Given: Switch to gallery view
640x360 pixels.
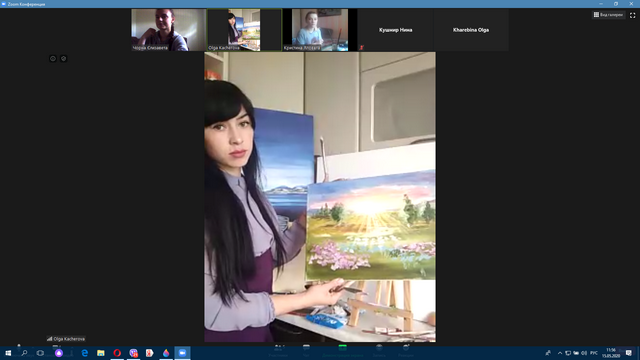Looking at the screenshot, I should pos(608,15).
